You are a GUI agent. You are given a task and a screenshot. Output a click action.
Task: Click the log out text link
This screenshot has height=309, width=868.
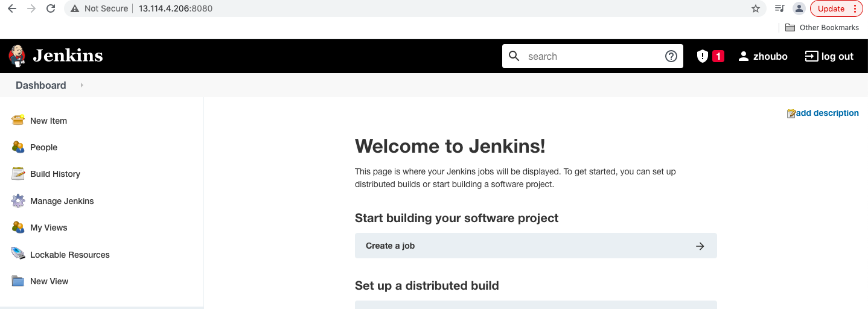coord(837,56)
